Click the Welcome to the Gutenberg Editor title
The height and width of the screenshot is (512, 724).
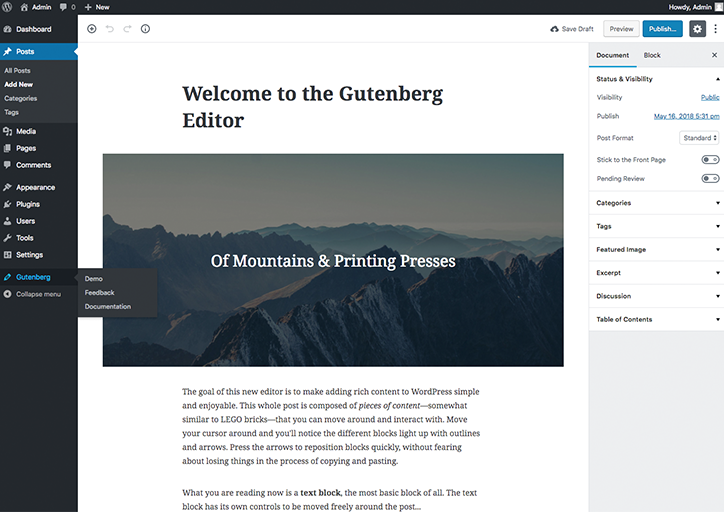(x=313, y=107)
